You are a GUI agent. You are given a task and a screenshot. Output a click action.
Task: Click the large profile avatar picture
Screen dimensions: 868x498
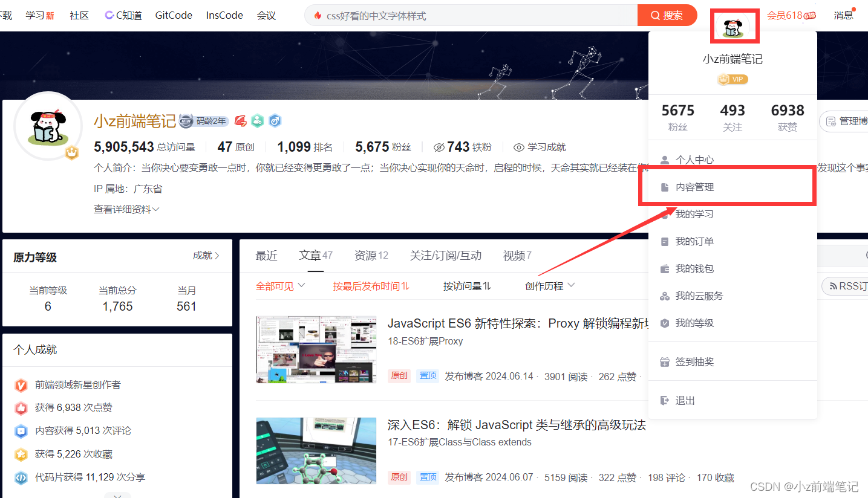48,126
